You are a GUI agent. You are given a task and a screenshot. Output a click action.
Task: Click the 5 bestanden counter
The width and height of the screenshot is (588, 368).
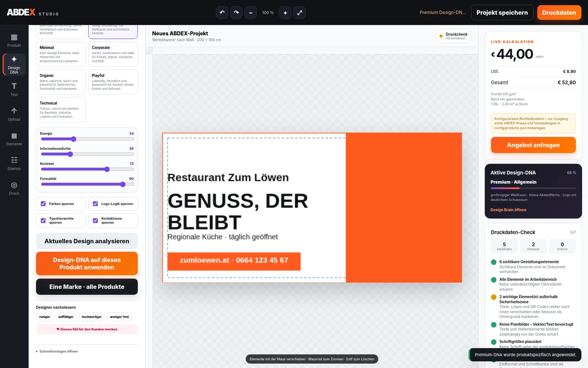[504, 246]
